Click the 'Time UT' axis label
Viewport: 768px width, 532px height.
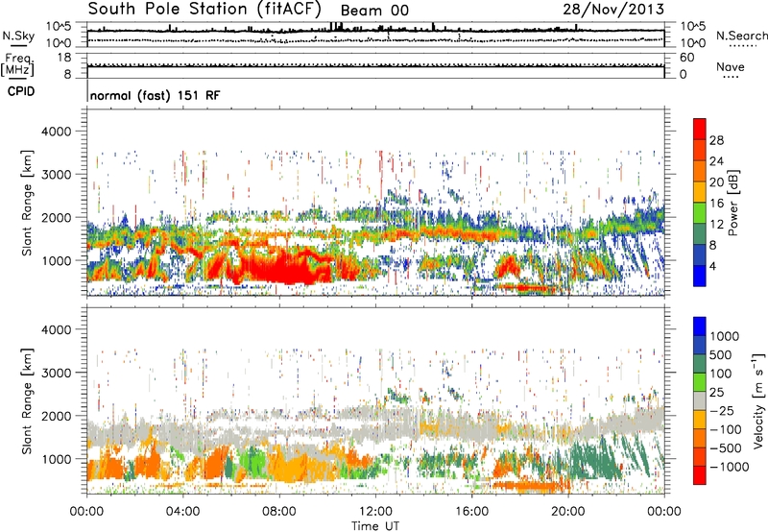point(375,526)
